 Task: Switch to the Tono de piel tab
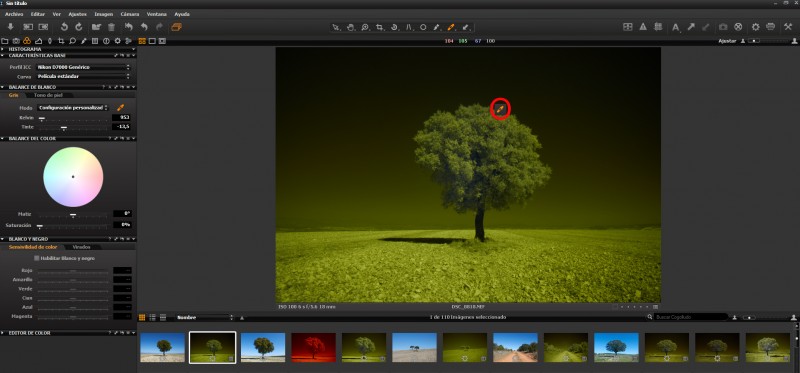click(48, 95)
